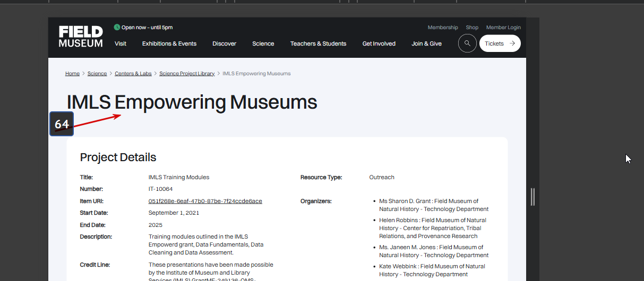Open Centers & Labs breadcrumb
Image resolution: width=644 pixels, height=281 pixels.
click(133, 74)
